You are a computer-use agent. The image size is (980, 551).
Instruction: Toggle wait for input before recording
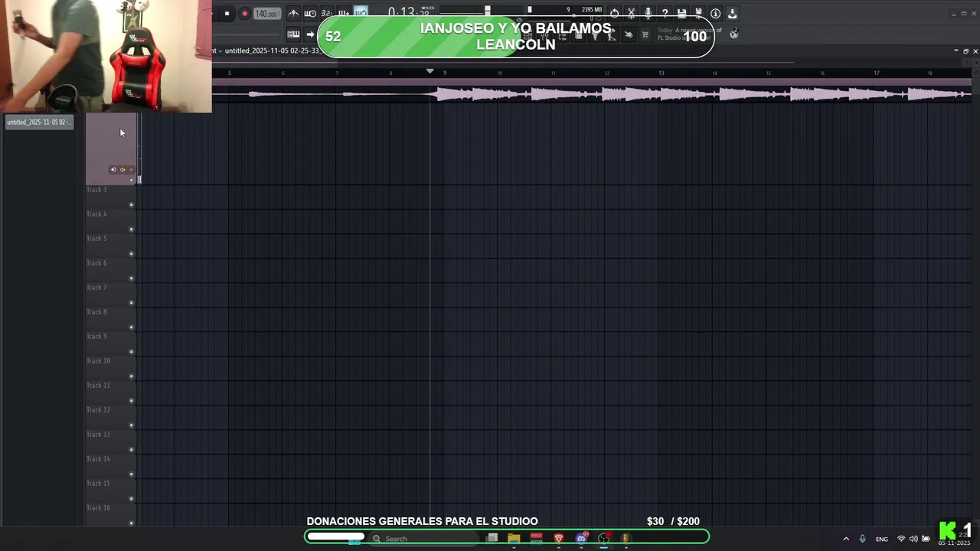pyautogui.click(x=310, y=14)
